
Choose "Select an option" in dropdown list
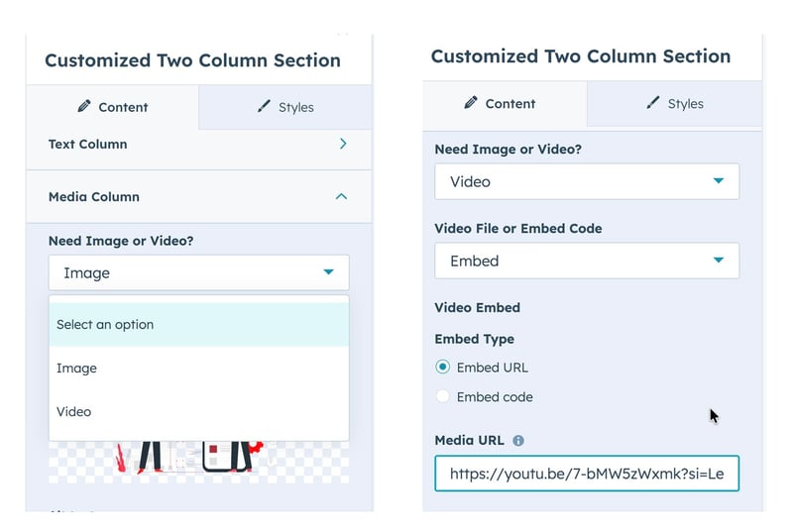click(x=198, y=324)
